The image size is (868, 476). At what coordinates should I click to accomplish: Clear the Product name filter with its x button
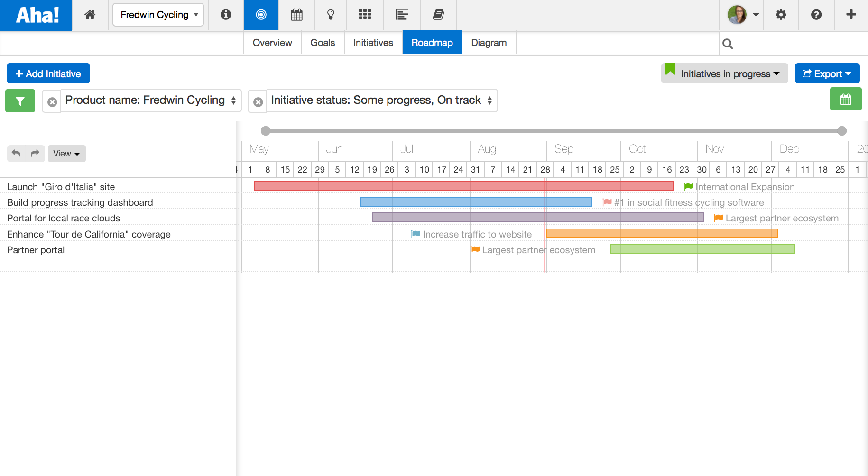click(x=51, y=101)
